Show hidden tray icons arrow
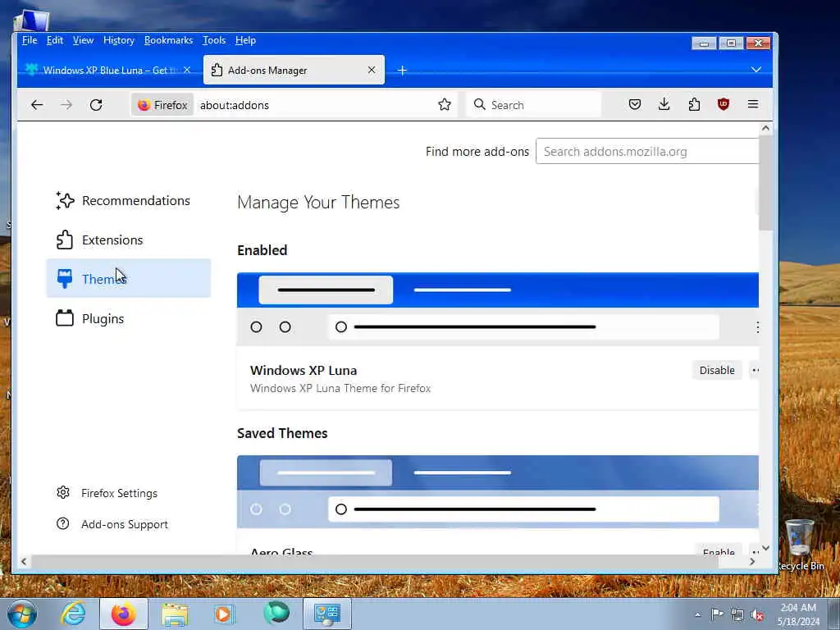 coord(697,614)
